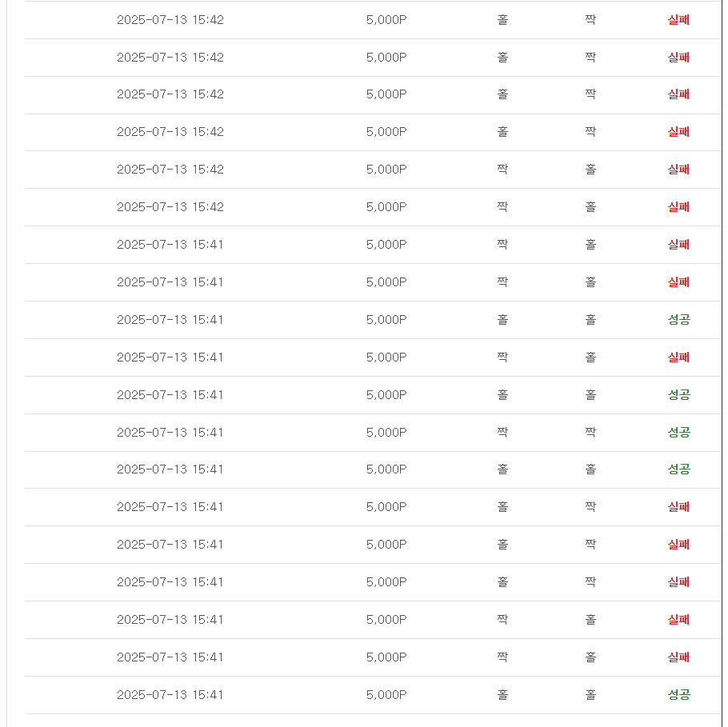Select the first 15:41 timestamp in the list
The width and height of the screenshot is (728, 727).
[170, 244]
